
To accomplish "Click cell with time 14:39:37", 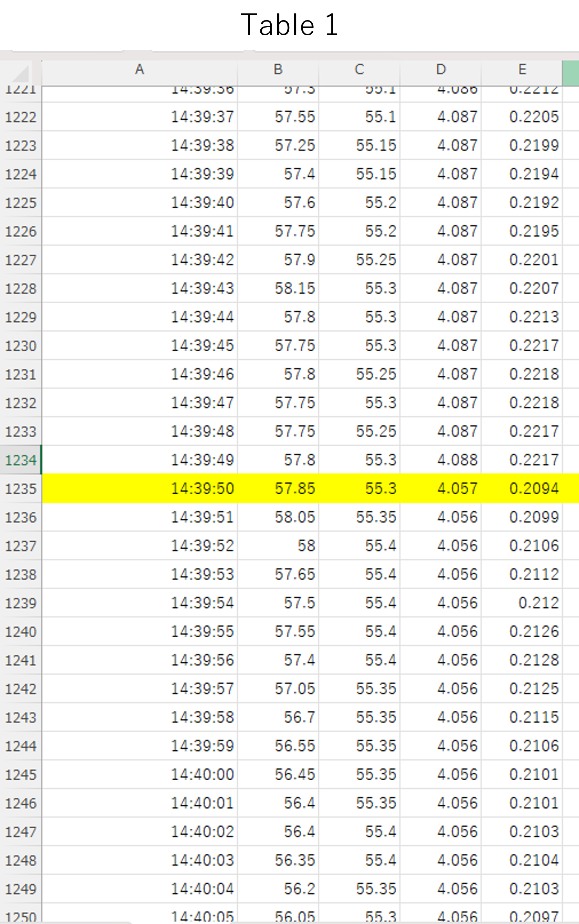I will 140,117.
